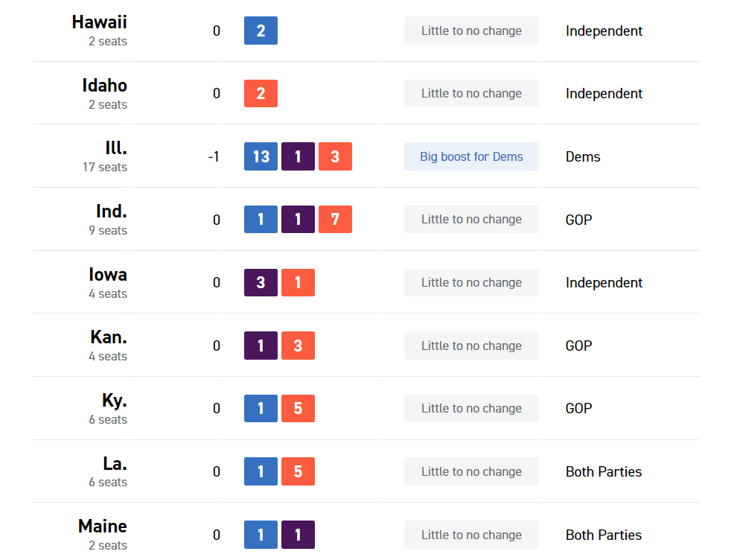Screen dimensions: 734x560
Task: Click 'Independent' label in Idaho row
Action: 604,94
